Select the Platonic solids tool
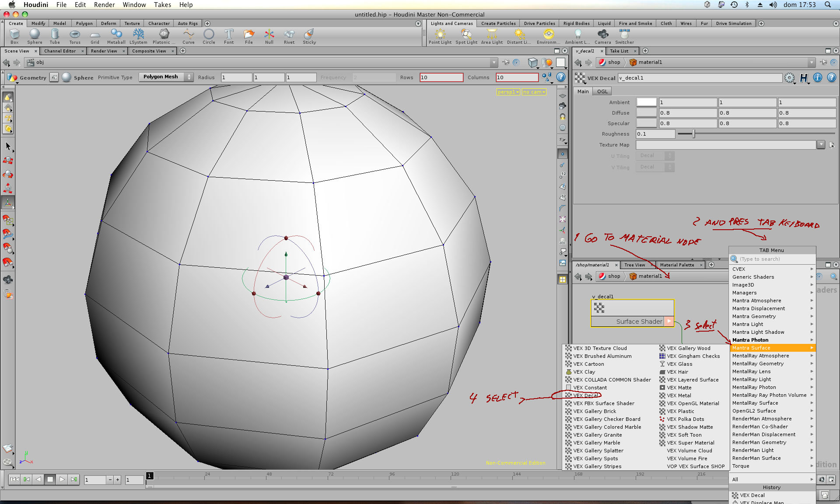 (164, 36)
